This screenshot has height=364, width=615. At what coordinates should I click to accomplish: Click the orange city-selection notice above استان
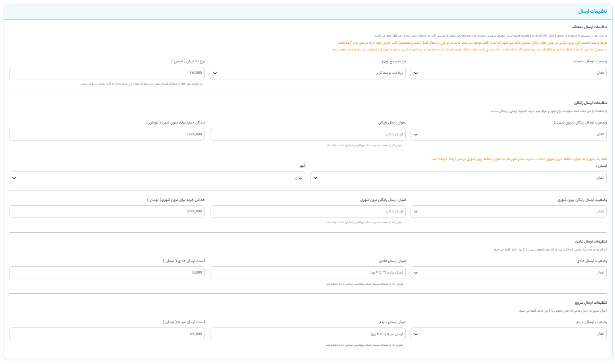coord(519,159)
